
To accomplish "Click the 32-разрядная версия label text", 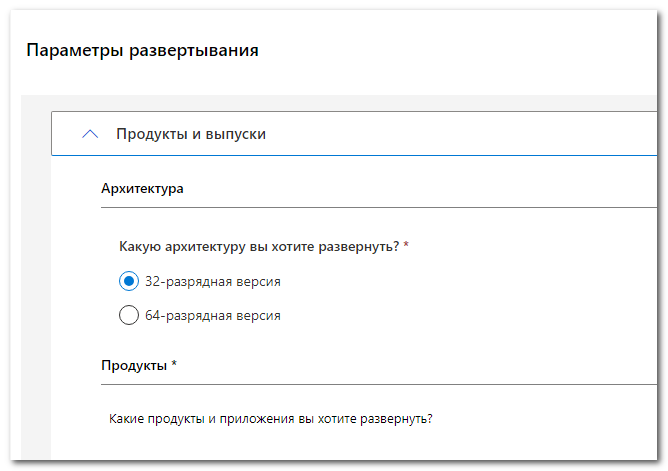I will click(x=213, y=281).
